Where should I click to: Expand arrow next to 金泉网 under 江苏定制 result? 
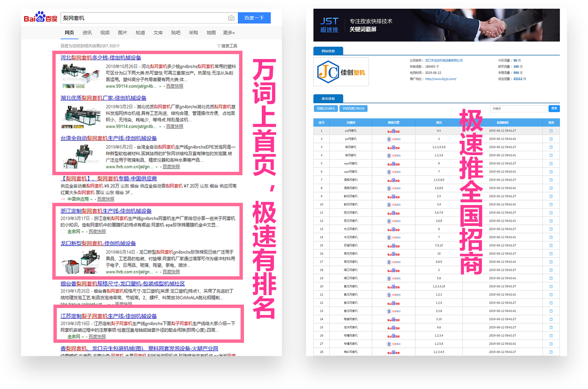pos(83,337)
